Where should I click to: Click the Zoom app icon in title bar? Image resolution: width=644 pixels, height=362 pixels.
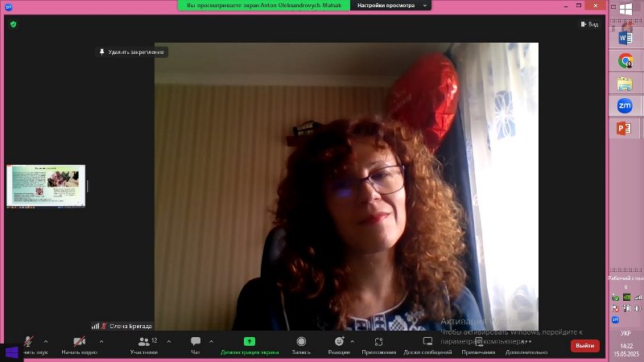(x=8, y=6)
